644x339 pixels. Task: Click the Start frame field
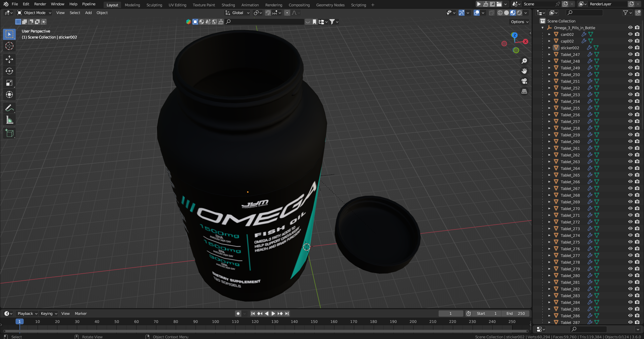487,314
